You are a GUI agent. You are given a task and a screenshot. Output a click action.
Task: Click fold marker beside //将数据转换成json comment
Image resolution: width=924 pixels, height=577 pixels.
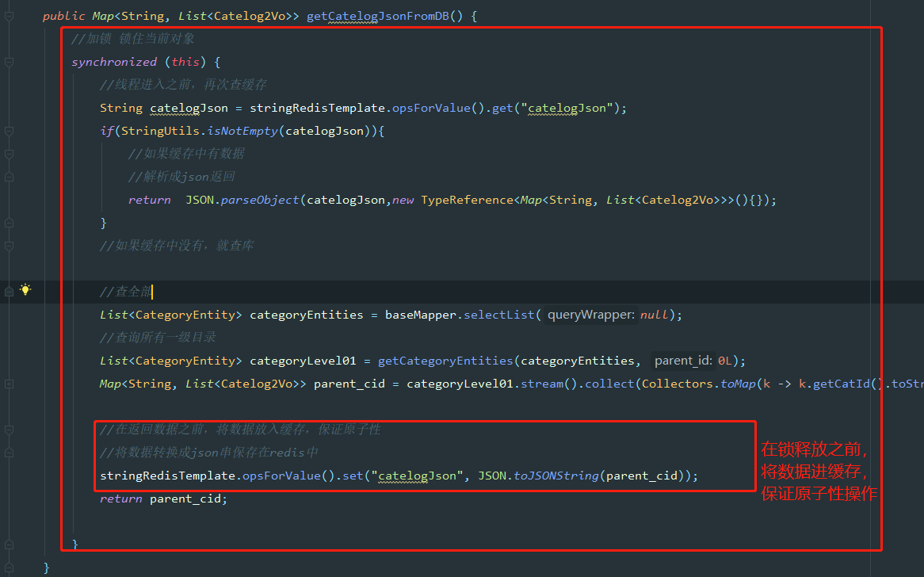[9, 453]
